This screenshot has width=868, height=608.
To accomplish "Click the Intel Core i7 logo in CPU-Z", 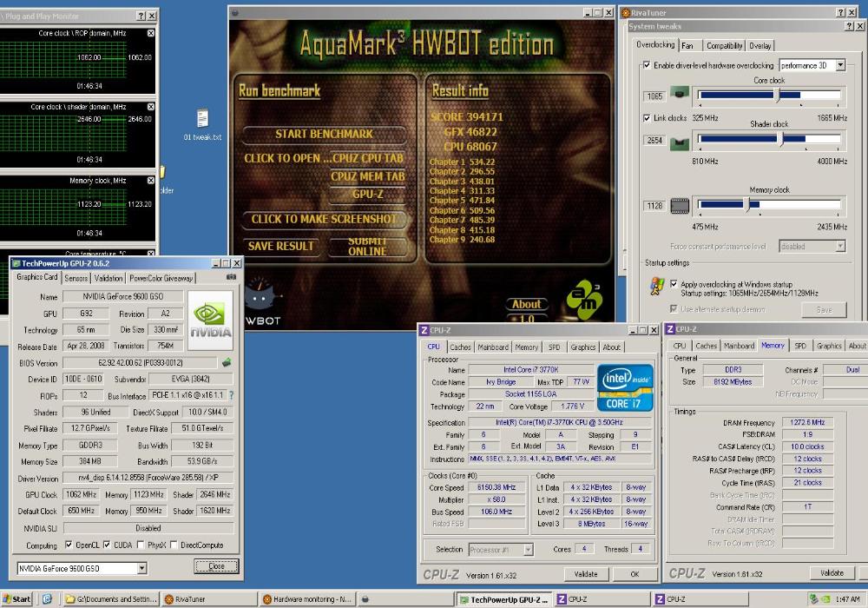I will coord(625,387).
